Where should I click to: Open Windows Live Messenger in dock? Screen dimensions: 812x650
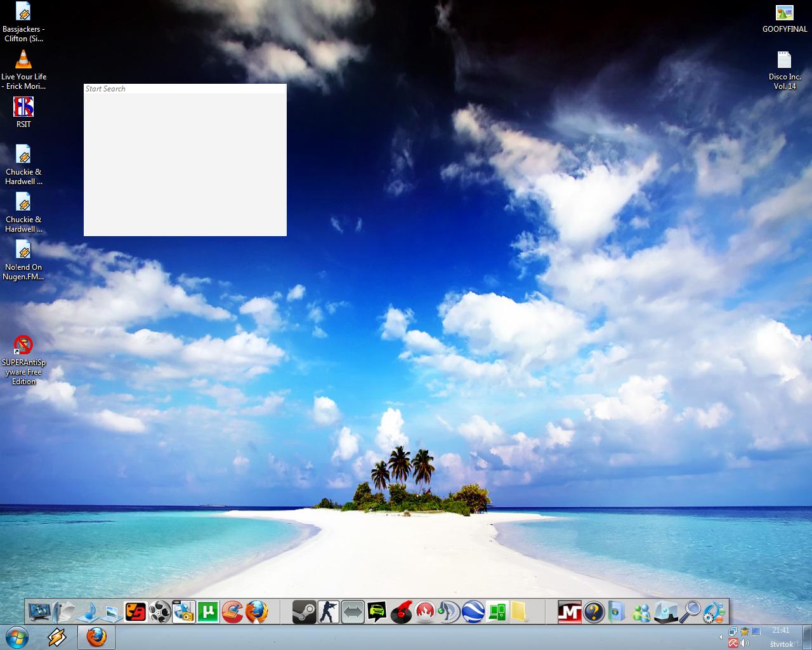(642, 613)
